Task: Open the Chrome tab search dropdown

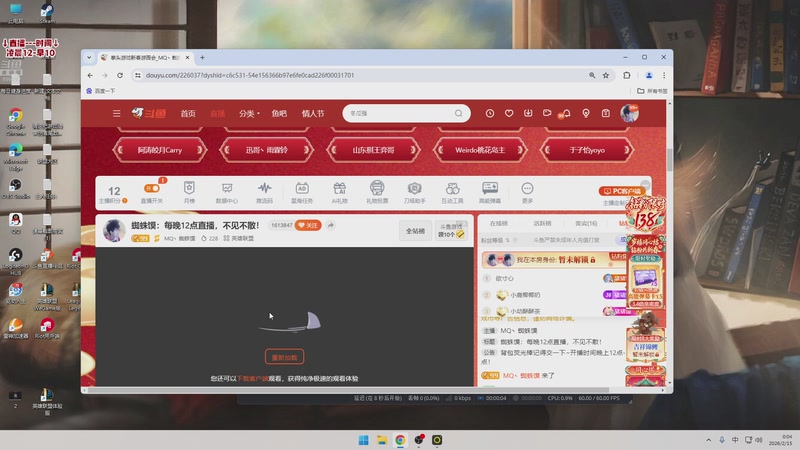Action: (x=89, y=58)
